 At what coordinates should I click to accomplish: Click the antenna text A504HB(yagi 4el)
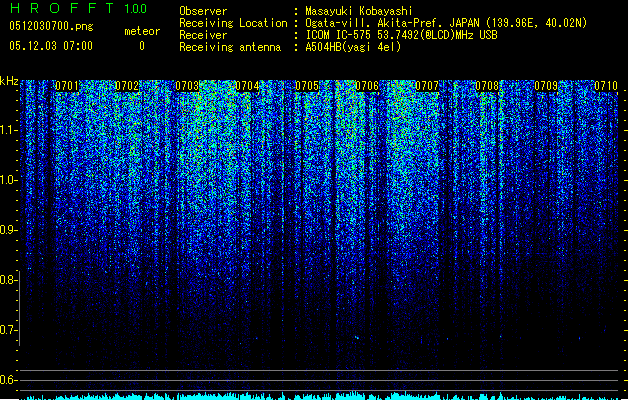pos(353,47)
